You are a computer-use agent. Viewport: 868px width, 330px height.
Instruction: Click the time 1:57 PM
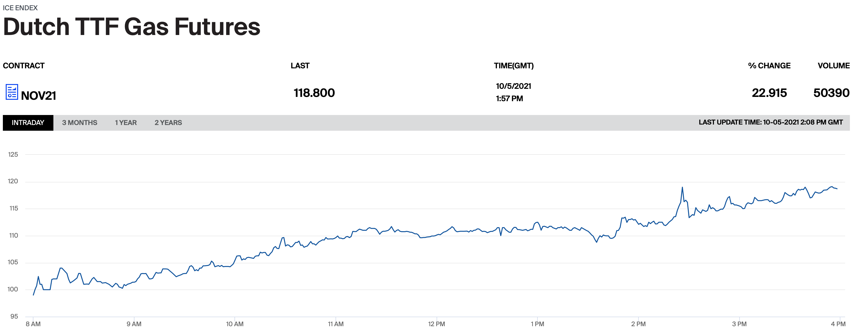point(509,99)
